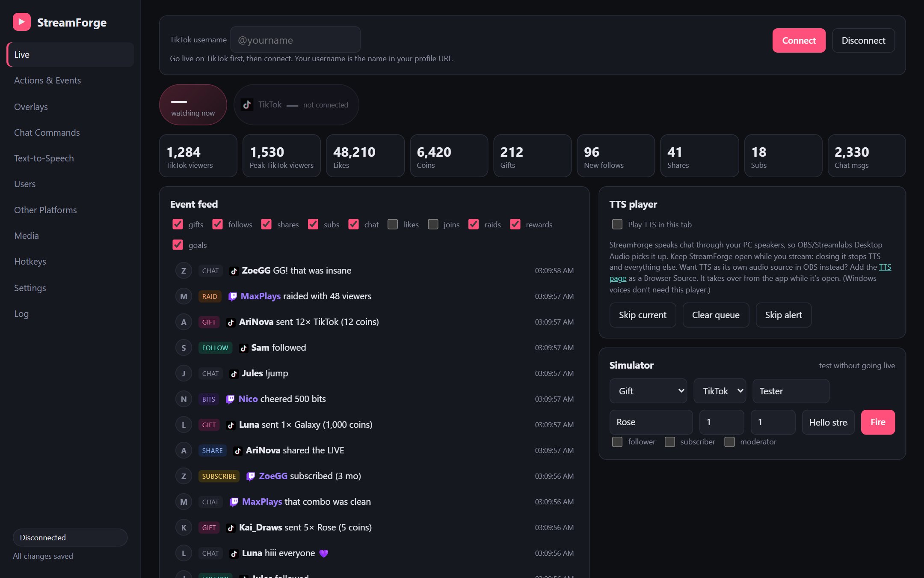
Task: Click the Disconnect button
Action: (x=863, y=40)
